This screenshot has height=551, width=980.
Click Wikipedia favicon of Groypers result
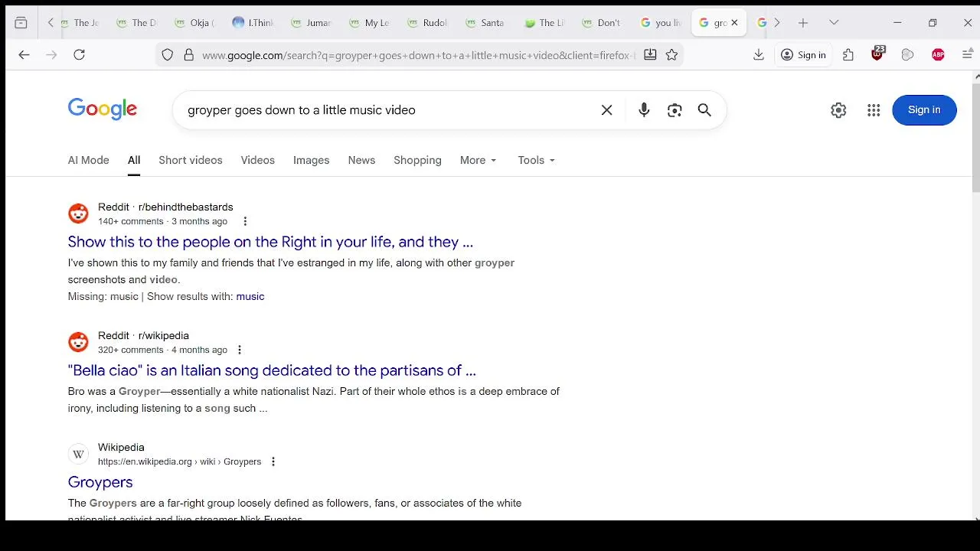(x=78, y=454)
